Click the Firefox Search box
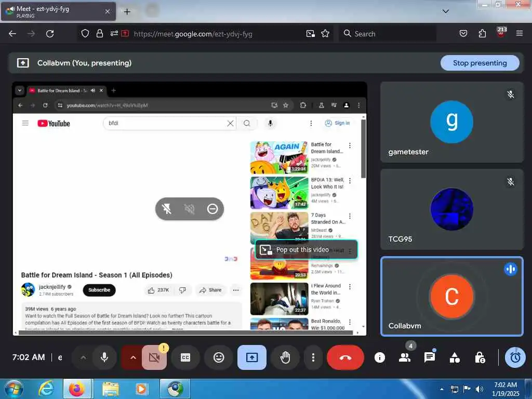Image resolution: width=532 pixels, height=399 pixels. [388, 34]
